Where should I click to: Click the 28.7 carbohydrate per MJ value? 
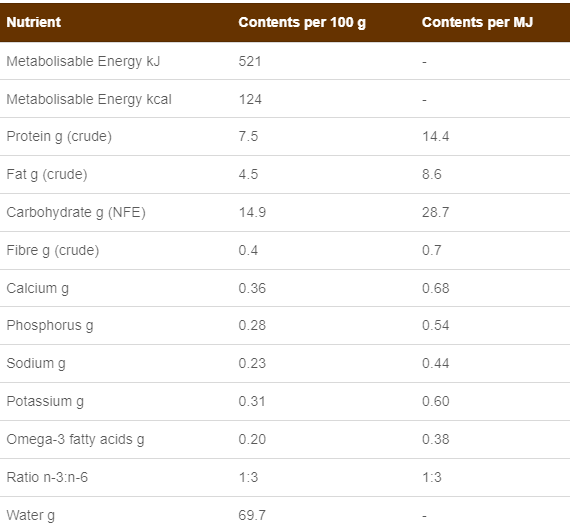coord(435,212)
